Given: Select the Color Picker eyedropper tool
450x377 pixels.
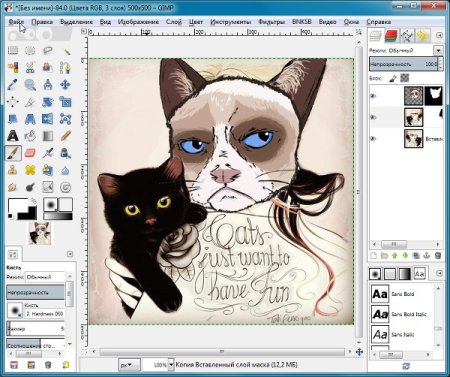Looking at the screenshot, I should (13, 85).
